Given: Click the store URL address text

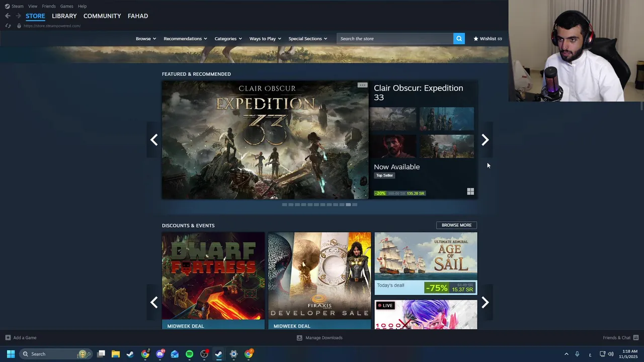Looking at the screenshot, I should (52, 26).
